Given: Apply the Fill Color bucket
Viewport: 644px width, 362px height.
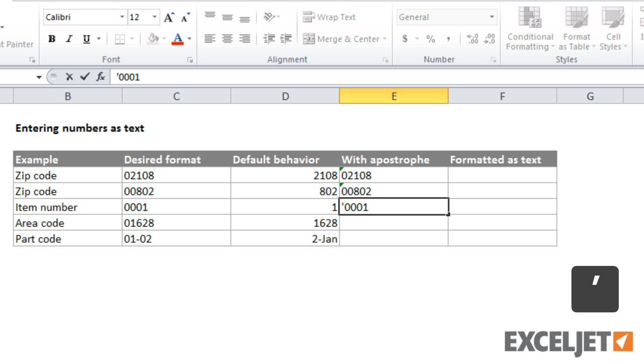Looking at the screenshot, I should pyautogui.click(x=153, y=39).
